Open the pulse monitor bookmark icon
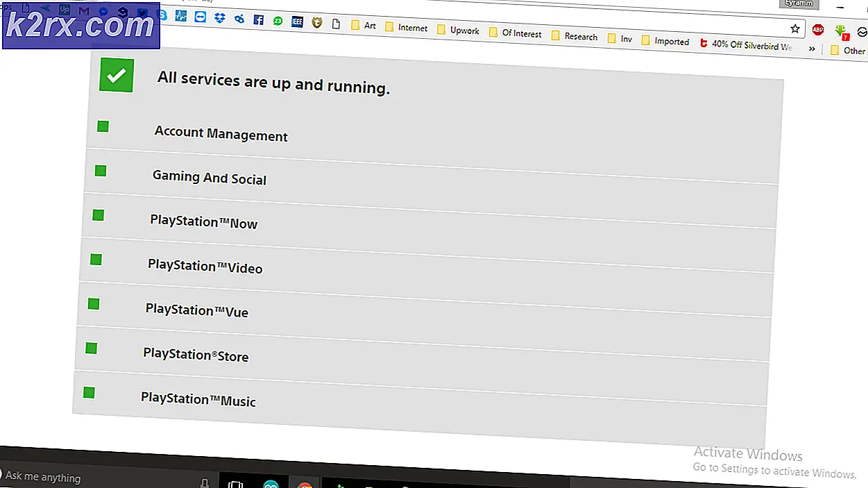 click(x=180, y=15)
